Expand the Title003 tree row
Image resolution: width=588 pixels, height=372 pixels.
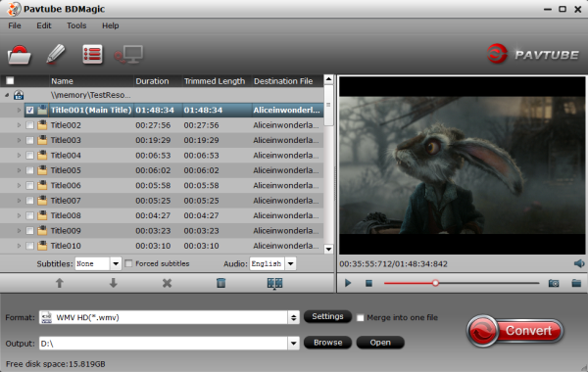tap(19, 140)
